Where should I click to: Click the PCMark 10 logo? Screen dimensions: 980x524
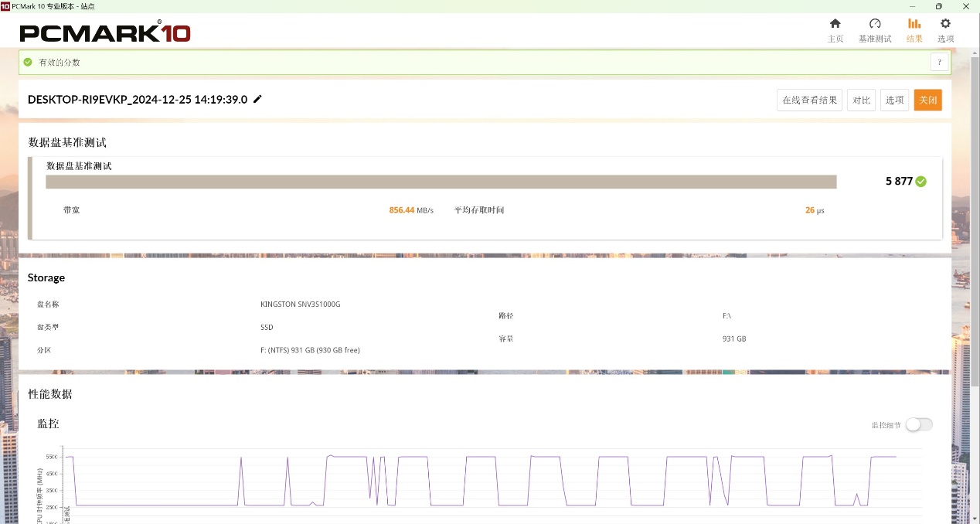point(105,32)
